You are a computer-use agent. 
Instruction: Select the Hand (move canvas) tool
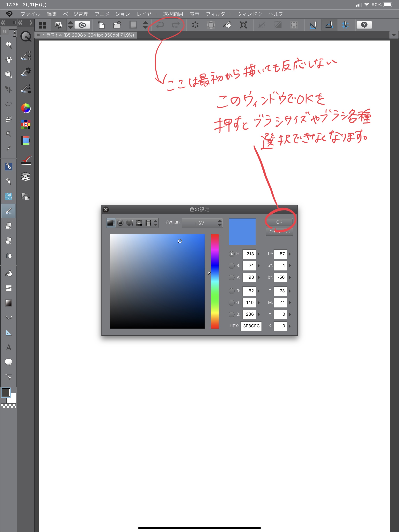click(x=9, y=59)
